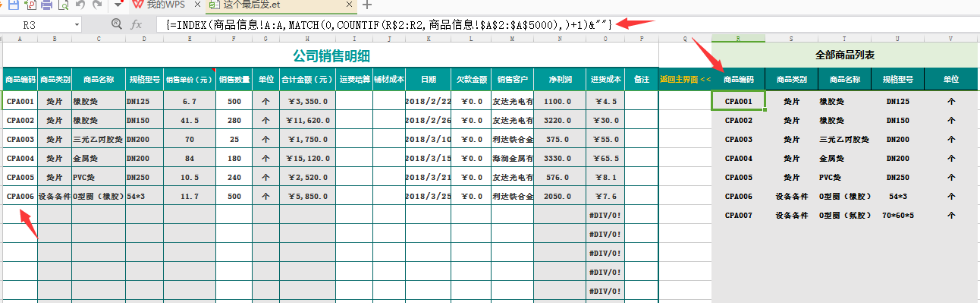Select the 销售数量 header cell
Viewport: 980px width, 303px height.
[x=234, y=78]
